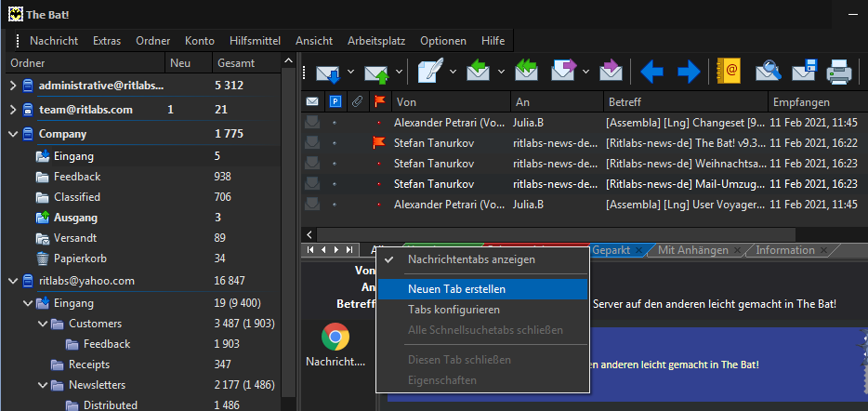Sort by flag column icon

pyautogui.click(x=380, y=101)
